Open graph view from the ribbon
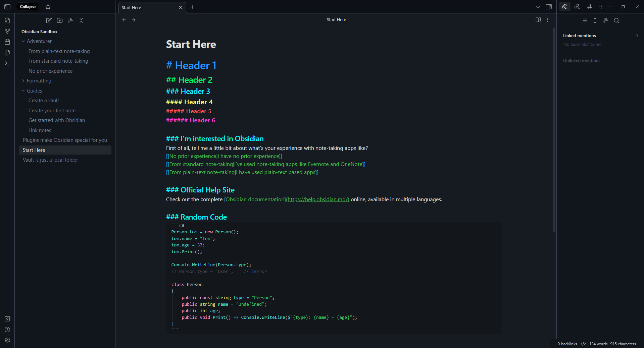This screenshot has width=644, height=348. (7, 31)
